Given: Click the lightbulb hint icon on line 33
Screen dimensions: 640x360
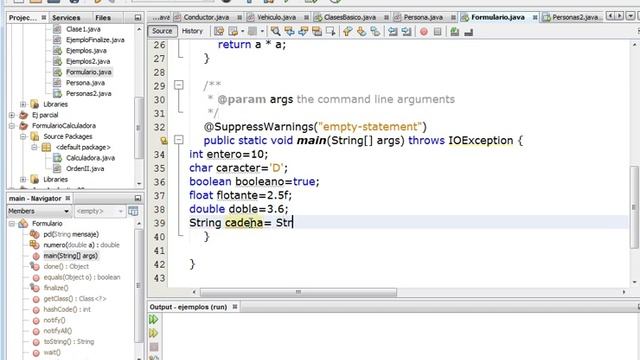Looking at the screenshot, I should [164, 140].
